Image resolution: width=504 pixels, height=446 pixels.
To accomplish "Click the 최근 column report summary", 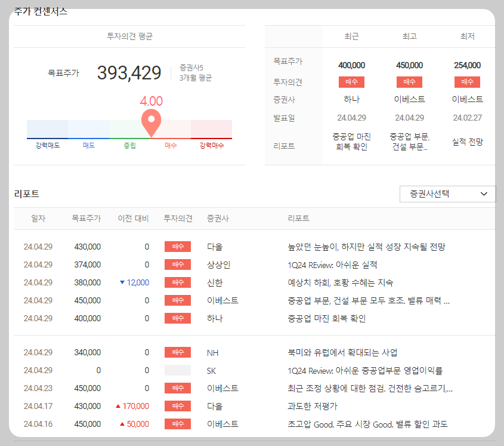I will [x=352, y=142].
